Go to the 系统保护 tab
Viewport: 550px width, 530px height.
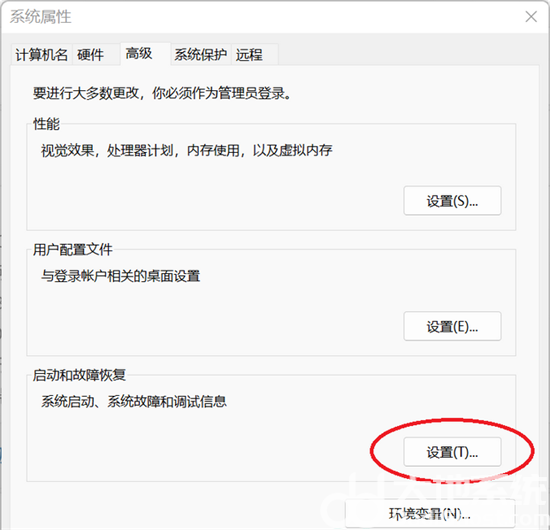pyautogui.click(x=201, y=55)
